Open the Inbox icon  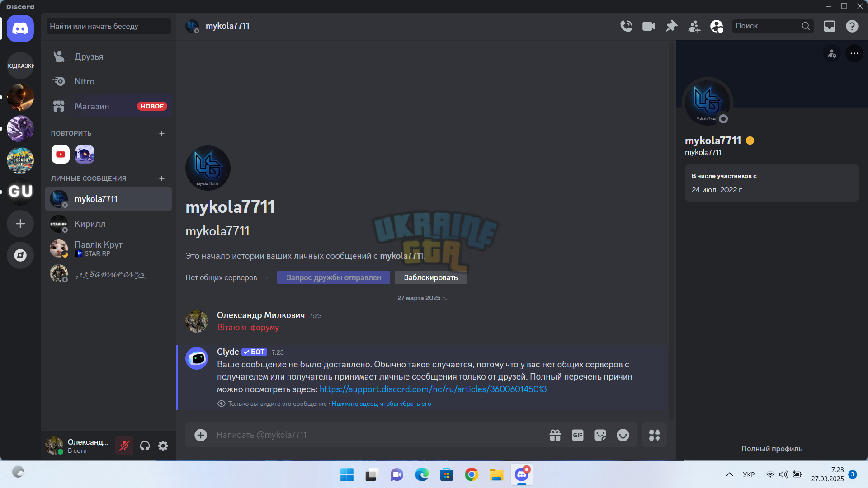(x=830, y=26)
